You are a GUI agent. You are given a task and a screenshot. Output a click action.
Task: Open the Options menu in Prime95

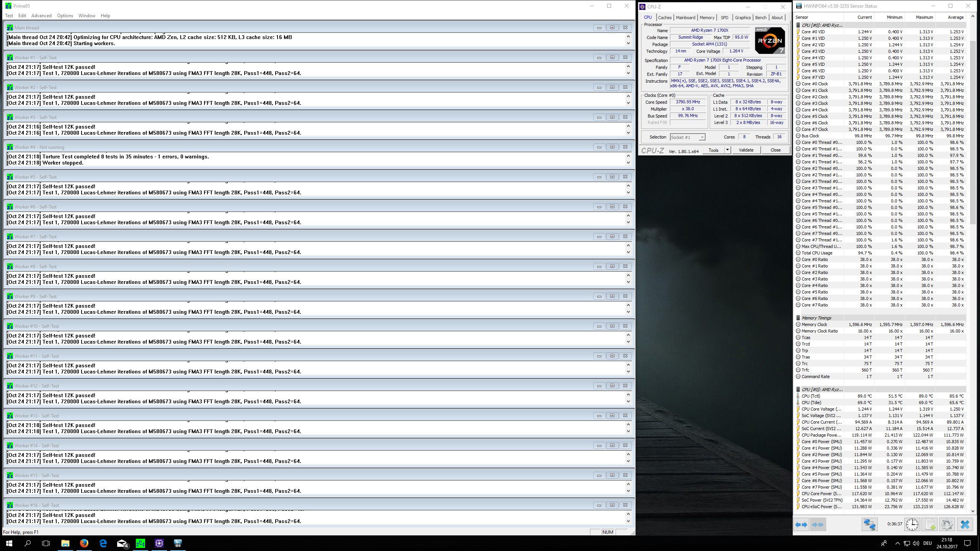tap(65, 16)
